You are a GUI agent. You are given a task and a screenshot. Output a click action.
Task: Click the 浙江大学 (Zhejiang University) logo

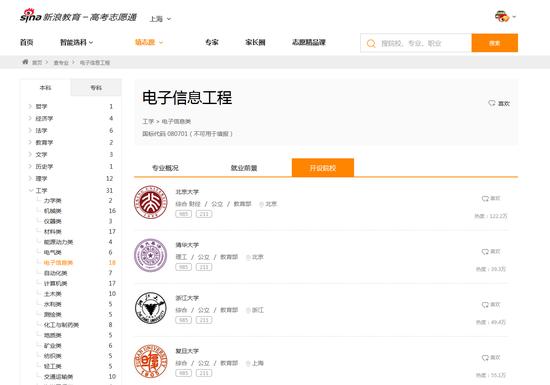[151, 308]
